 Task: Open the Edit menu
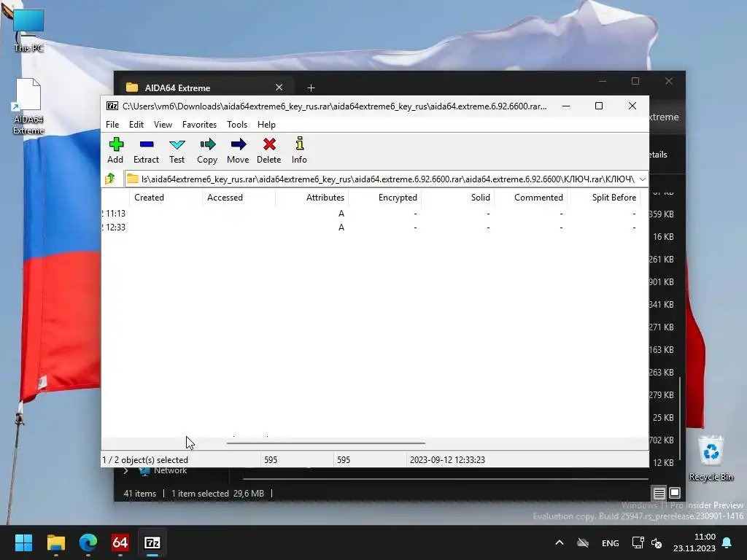coord(136,124)
